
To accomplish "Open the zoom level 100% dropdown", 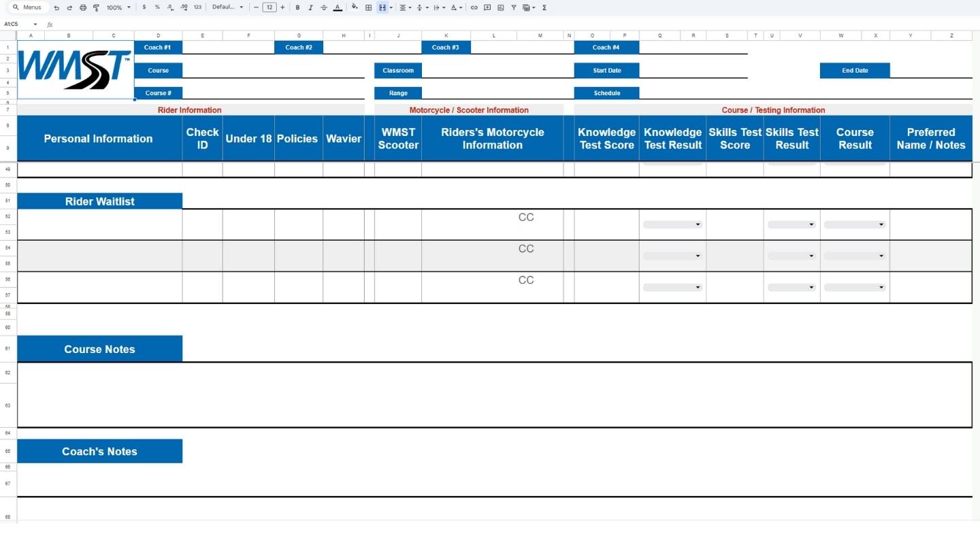I will 118,7.
